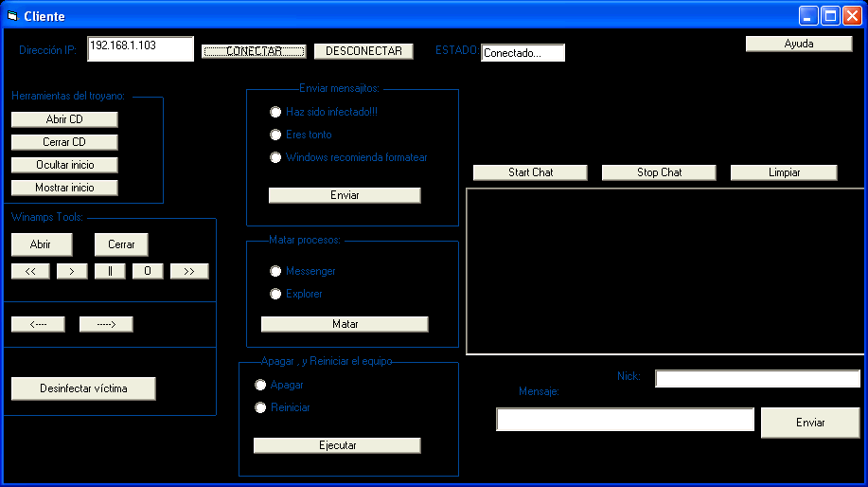Click the left arrow <---- button

(x=38, y=324)
